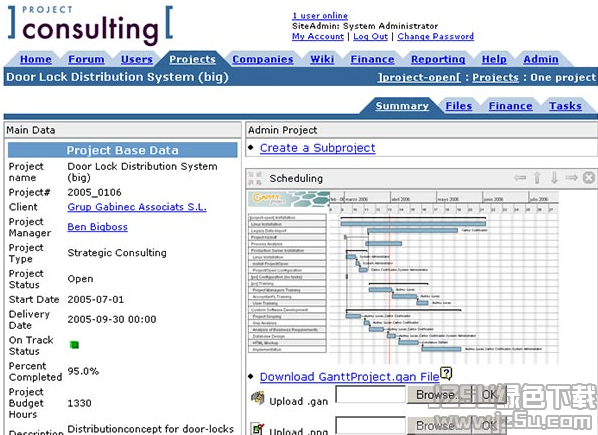Click the Gantt chart preview image

[x=403, y=278]
